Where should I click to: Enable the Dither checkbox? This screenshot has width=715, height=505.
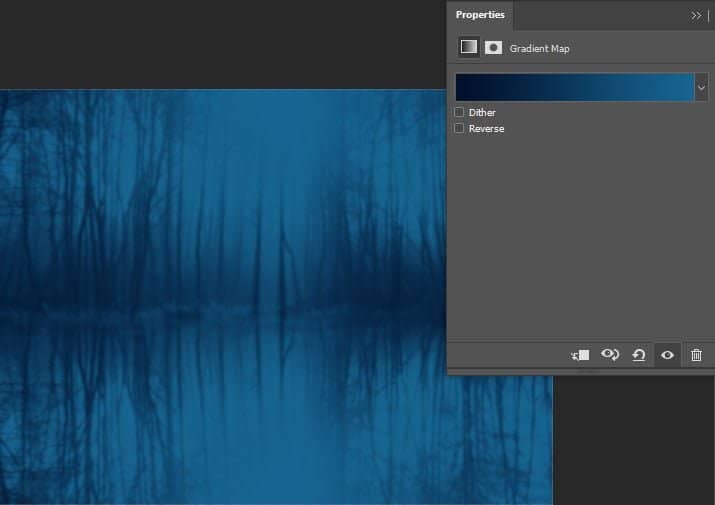click(459, 113)
